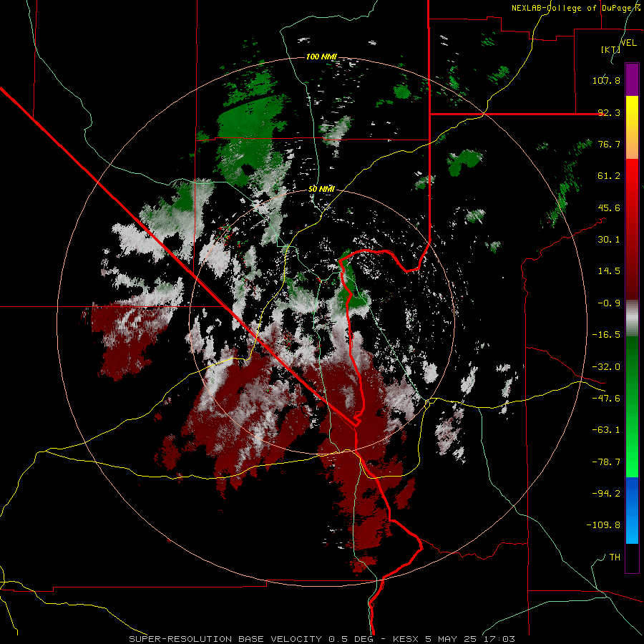The image size is (644, 644).
Task: Select the 45.6 legend value
Action: [x=609, y=208]
